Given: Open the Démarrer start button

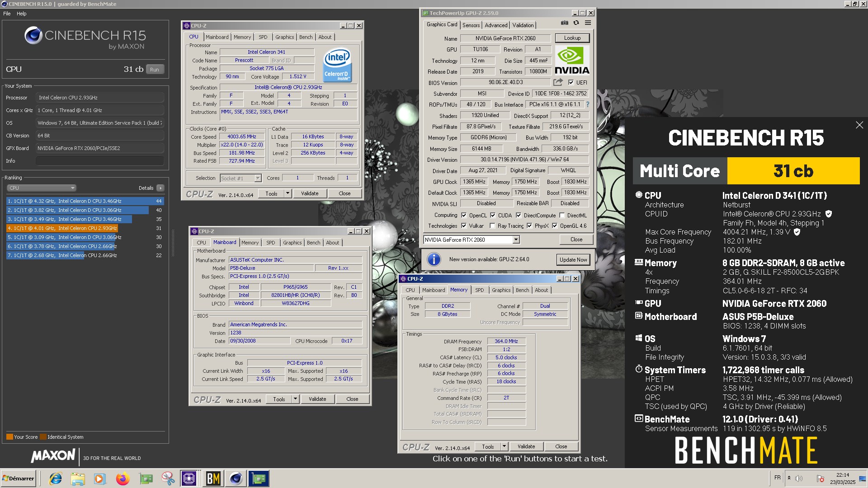Looking at the screenshot, I should tap(18, 479).
